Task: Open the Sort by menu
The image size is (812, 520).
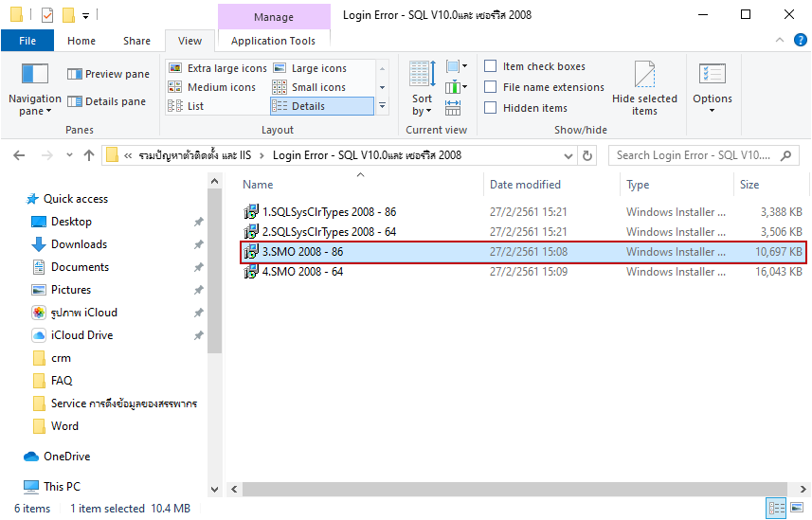Action: click(x=422, y=89)
